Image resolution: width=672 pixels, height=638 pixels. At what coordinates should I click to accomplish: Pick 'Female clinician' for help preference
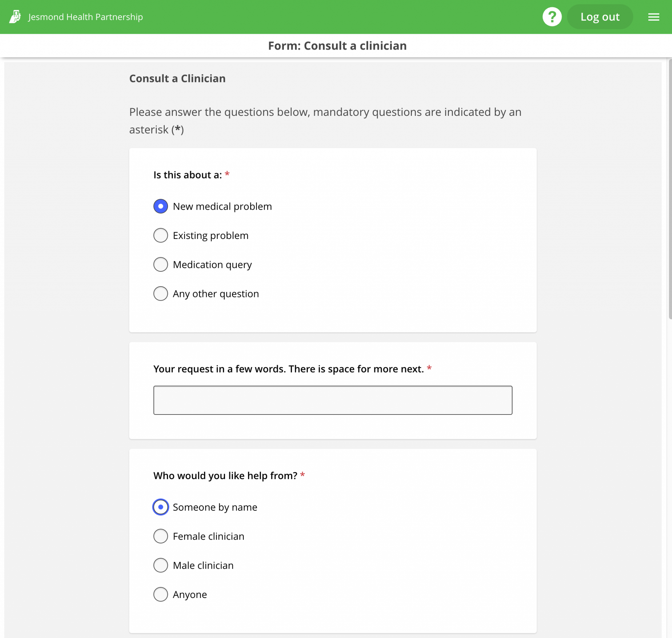click(x=160, y=536)
